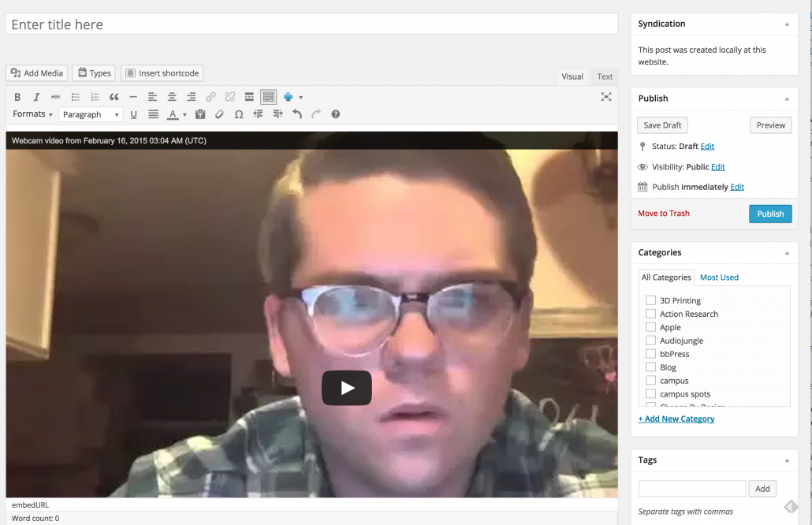Align text right
Screen dimensions: 812x525
(191, 97)
